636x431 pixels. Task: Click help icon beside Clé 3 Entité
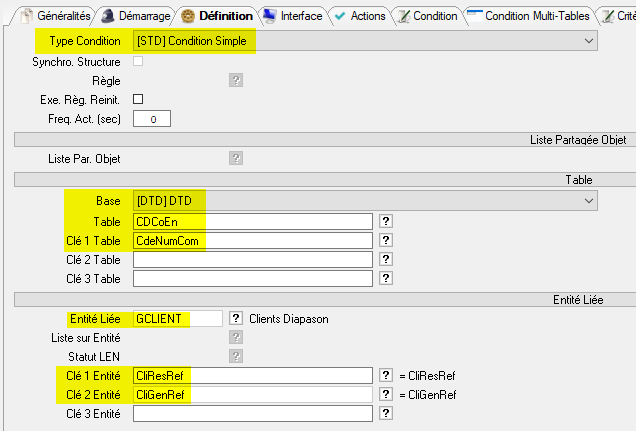click(x=385, y=413)
